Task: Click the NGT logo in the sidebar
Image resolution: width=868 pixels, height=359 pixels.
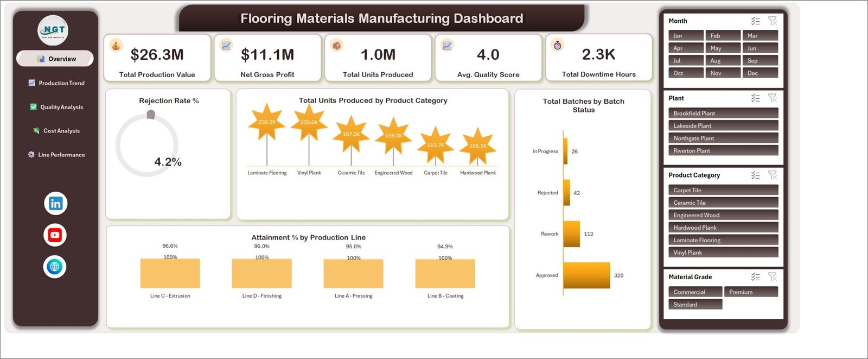Action: coord(53,30)
